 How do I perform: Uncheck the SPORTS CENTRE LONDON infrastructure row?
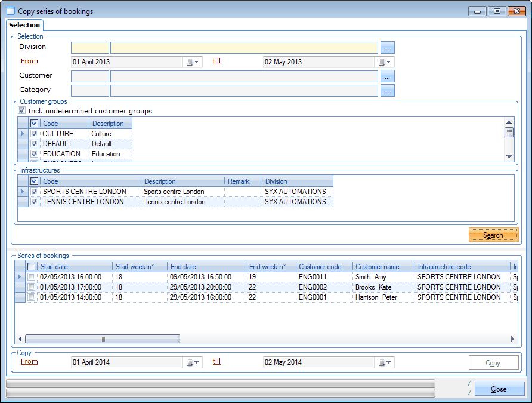point(35,192)
